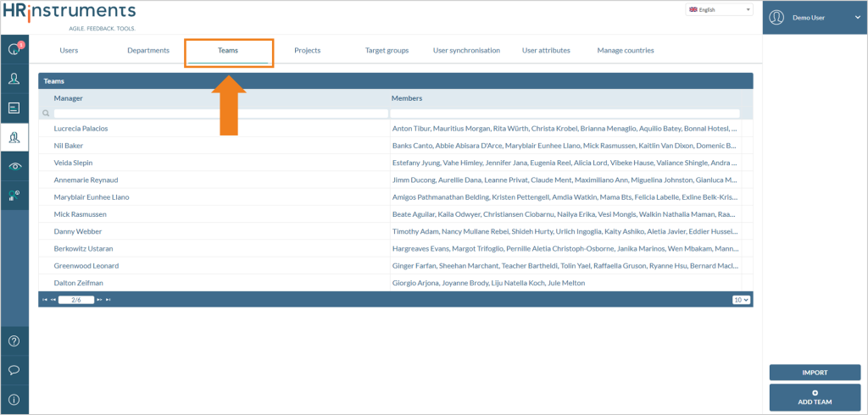868x415 pixels.
Task: Select manager Veida Slepin row
Action: (x=73, y=163)
